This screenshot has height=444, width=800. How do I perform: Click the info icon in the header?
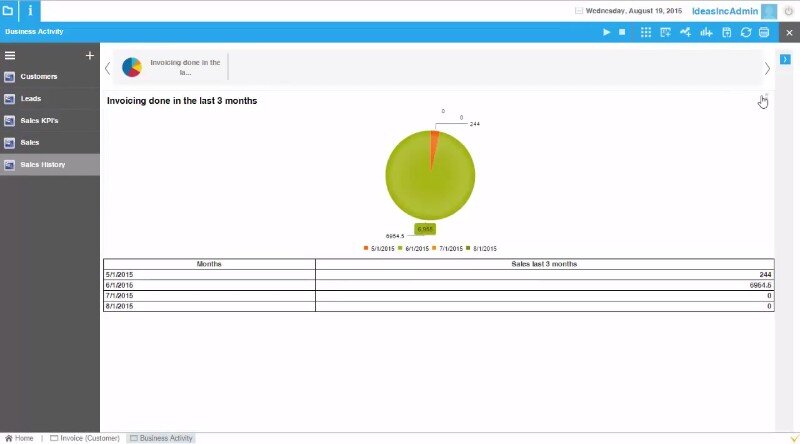30,11
